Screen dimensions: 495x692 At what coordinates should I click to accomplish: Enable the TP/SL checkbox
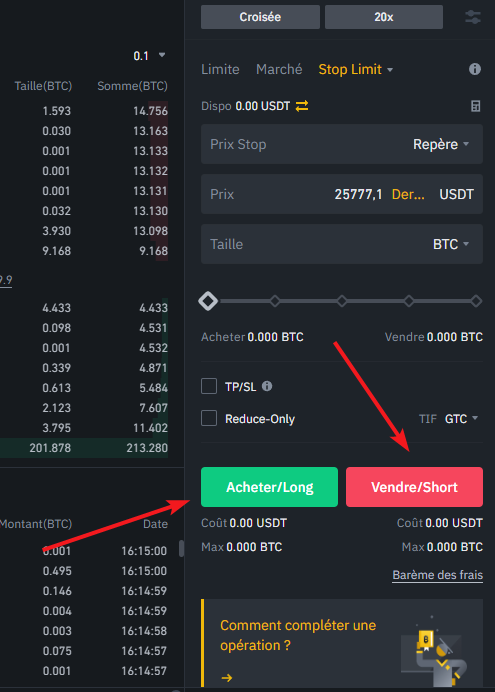[209, 386]
